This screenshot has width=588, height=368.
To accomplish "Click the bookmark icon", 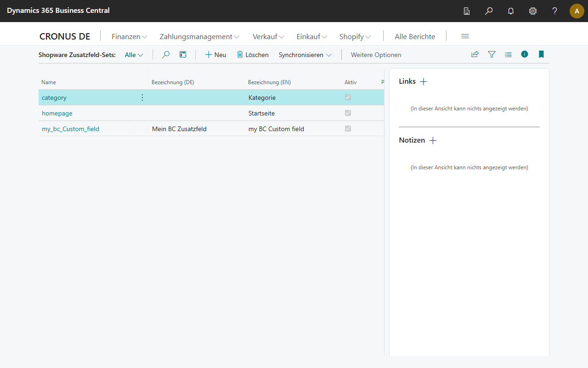I will point(541,54).
